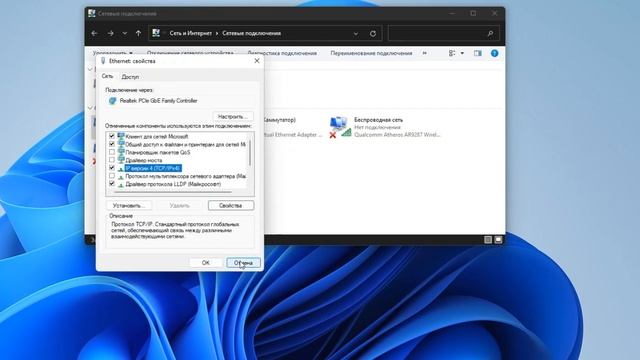Image resolution: width=640 pixels, height=360 pixels.
Task: Switch to the Сеть tab
Action: click(107, 76)
